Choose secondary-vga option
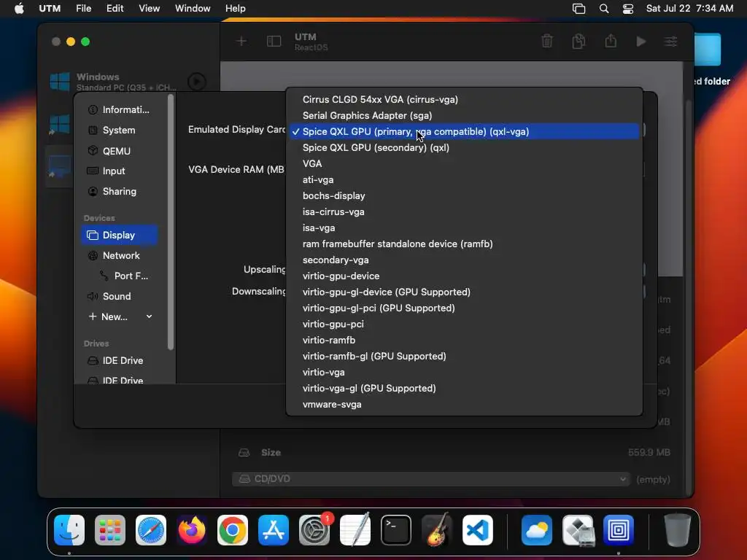This screenshot has width=747, height=560. click(464, 260)
